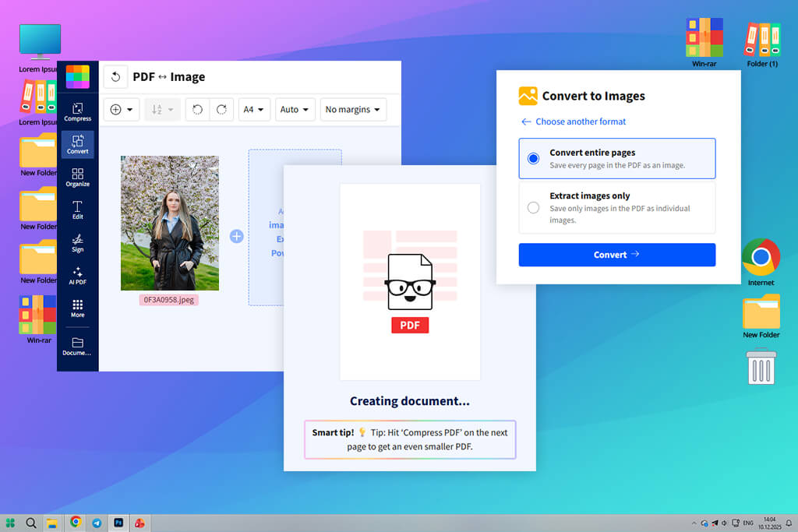Select the top-right Win-rar desktop icon
Viewport: 798px width, 532px height.
click(x=704, y=43)
